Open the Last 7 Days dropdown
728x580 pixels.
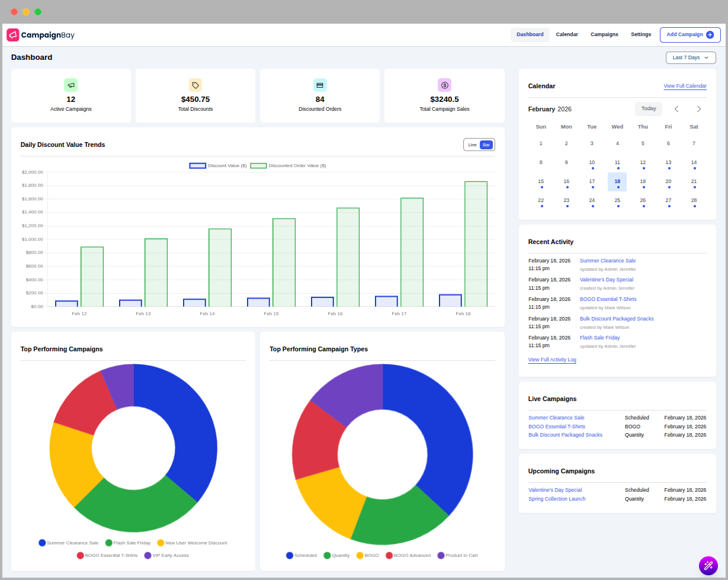click(691, 57)
